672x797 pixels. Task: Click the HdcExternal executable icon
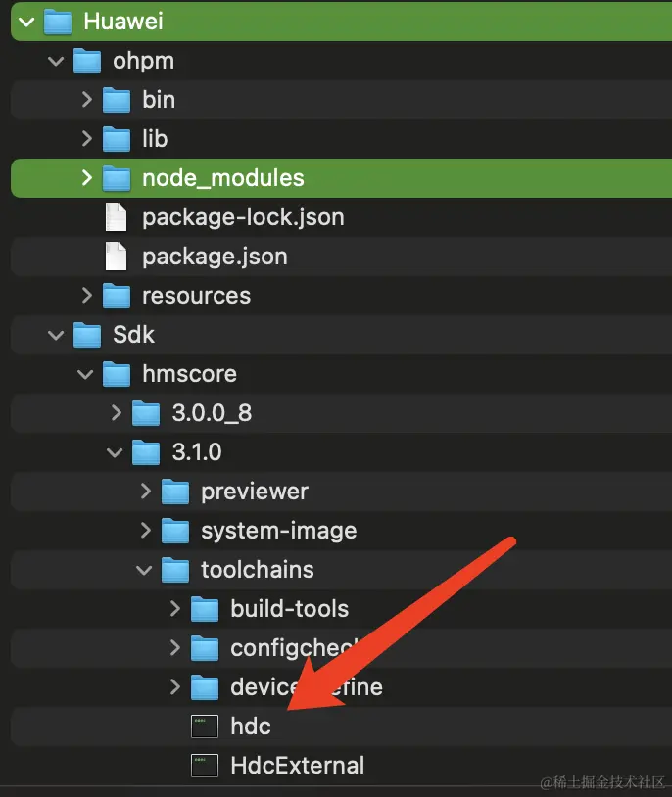tap(204, 766)
